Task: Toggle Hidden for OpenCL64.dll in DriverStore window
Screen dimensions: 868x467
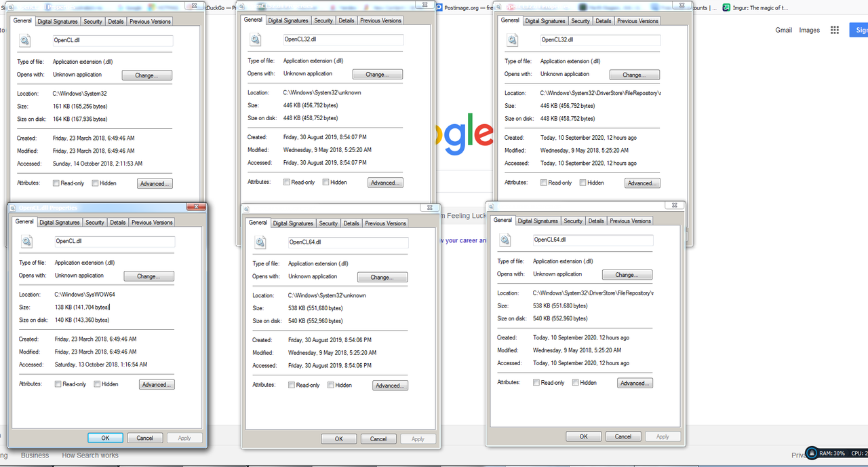Action: pyautogui.click(x=575, y=382)
